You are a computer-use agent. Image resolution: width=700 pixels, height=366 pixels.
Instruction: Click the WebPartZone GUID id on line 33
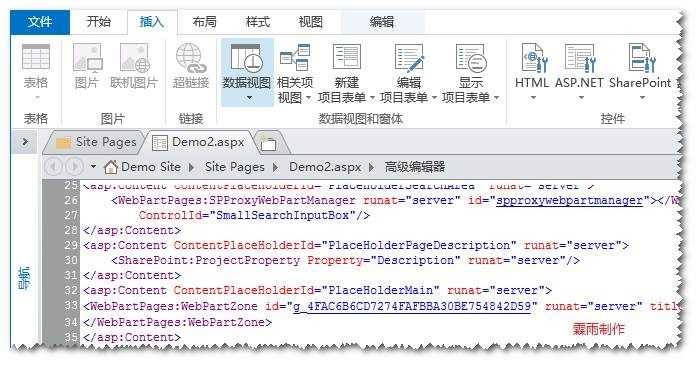(412, 307)
